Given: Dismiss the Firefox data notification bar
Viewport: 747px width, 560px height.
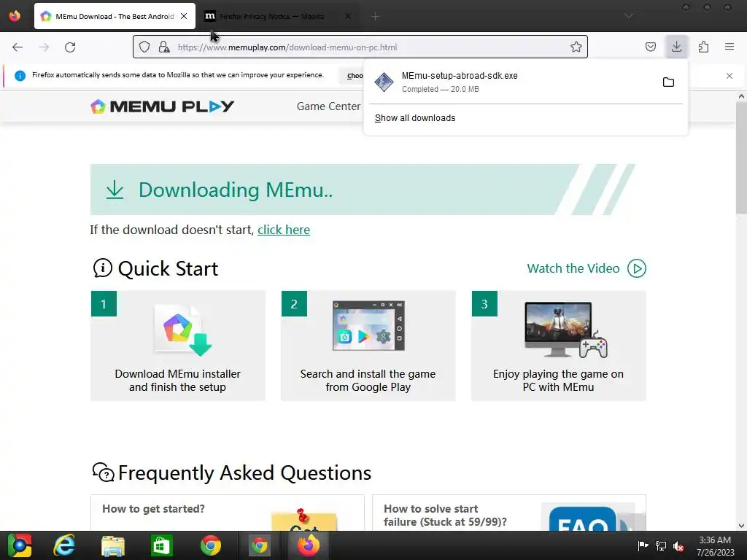Looking at the screenshot, I should (x=729, y=76).
